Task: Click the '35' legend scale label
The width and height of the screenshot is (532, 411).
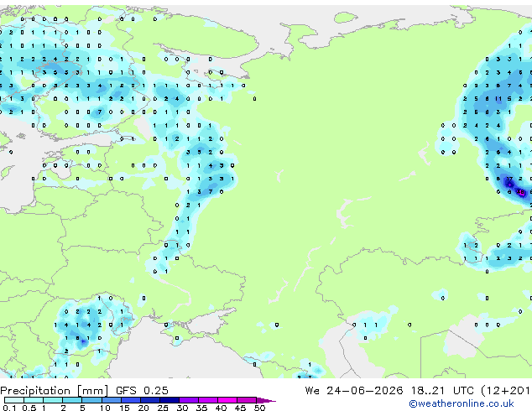Action: pos(201,408)
